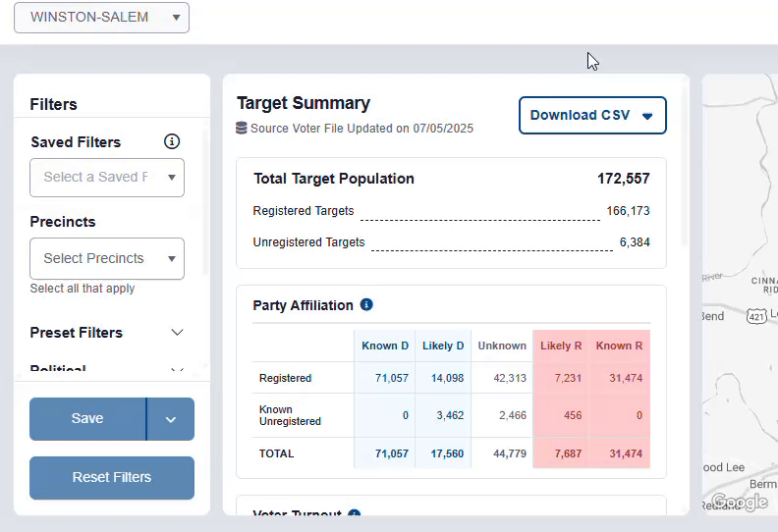
Task: Click the Select all that apply hint
Action: [x=83, y=289]
